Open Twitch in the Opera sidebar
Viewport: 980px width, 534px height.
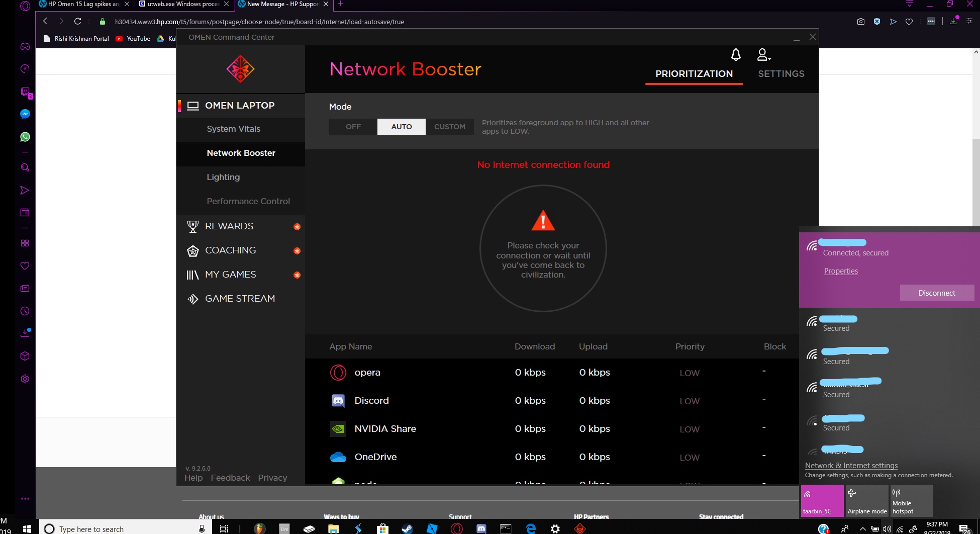(25, 92)
